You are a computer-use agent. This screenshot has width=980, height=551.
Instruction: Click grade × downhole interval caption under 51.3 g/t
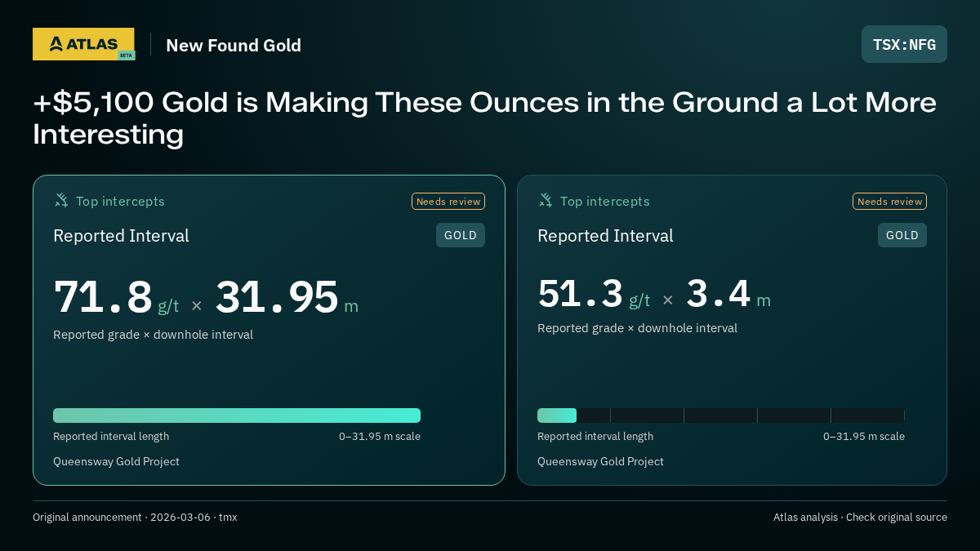coord(637,328)
